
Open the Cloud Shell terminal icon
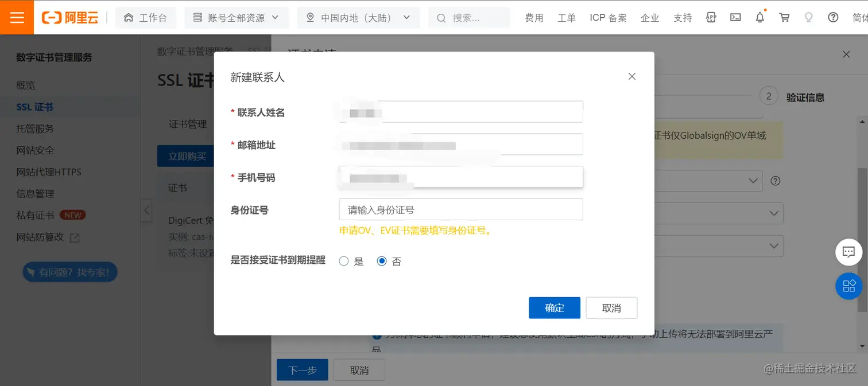click(x=735, y=17)
